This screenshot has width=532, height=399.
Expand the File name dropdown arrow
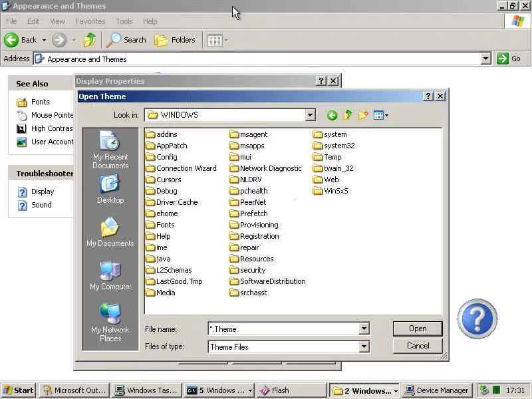tap(364, 329)
